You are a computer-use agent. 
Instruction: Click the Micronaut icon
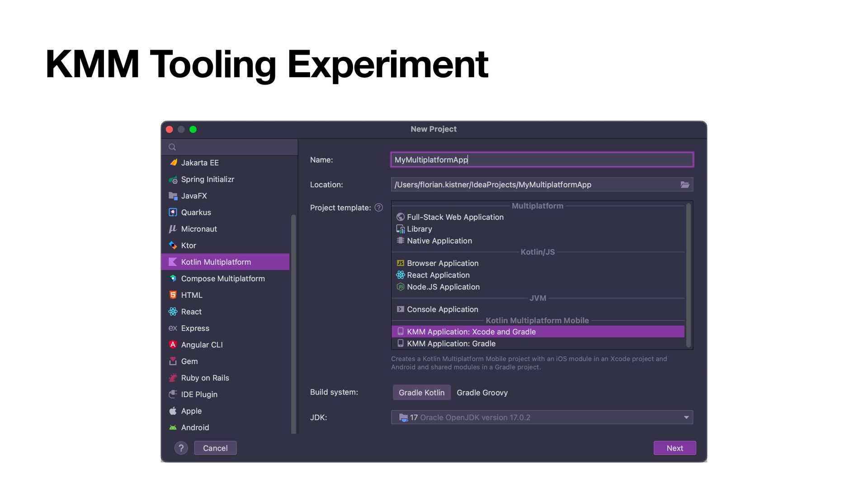click(173, 229)
